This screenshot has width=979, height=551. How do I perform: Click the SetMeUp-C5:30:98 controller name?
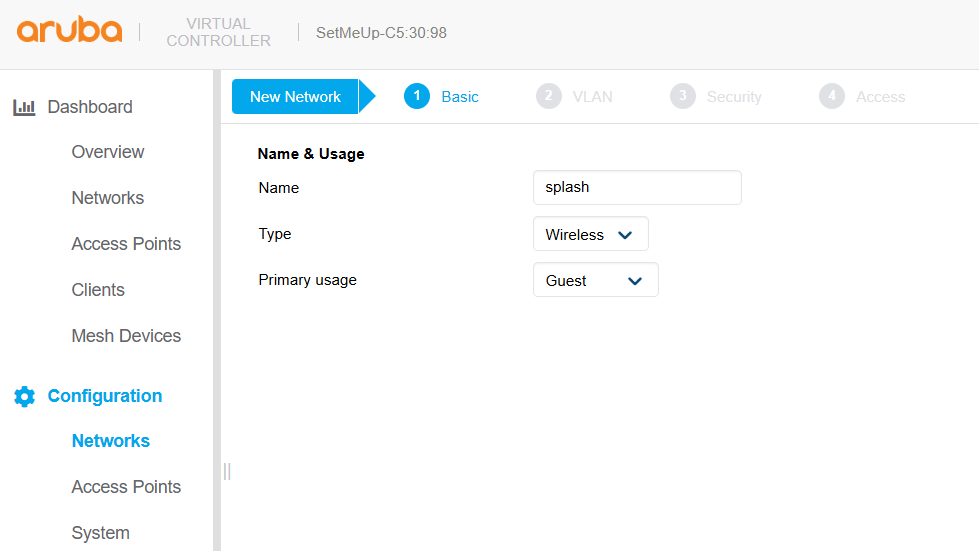[x=381, y=32]
